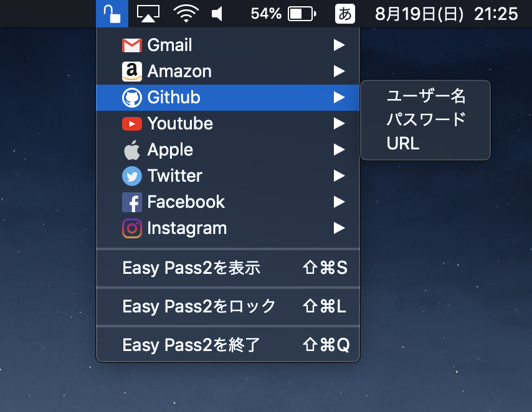532x412 pixels.
Task: Expand the Apple submenu arrow
Action: (x=340, y=149)
